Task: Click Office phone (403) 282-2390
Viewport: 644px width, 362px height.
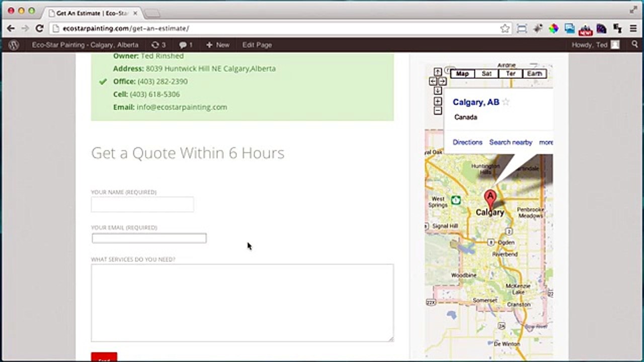Action: pos(163,81)
